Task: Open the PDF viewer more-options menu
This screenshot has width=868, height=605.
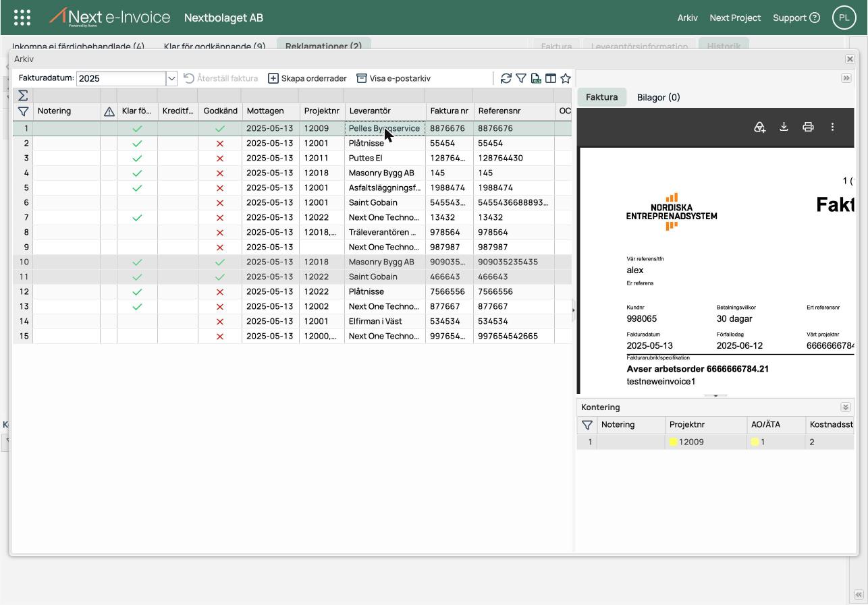Action: [x=832, y=127]
